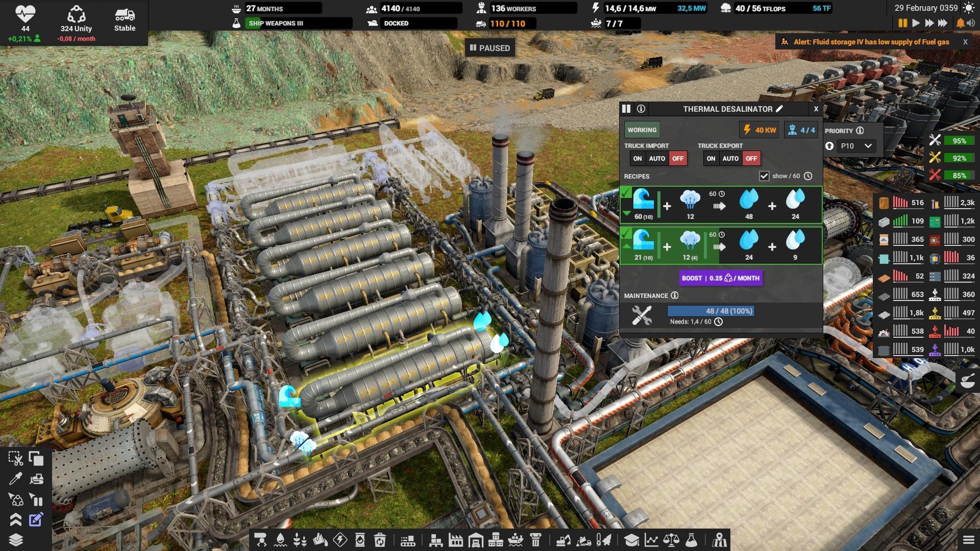Set Truck Import to ON

tap(638, 159)
